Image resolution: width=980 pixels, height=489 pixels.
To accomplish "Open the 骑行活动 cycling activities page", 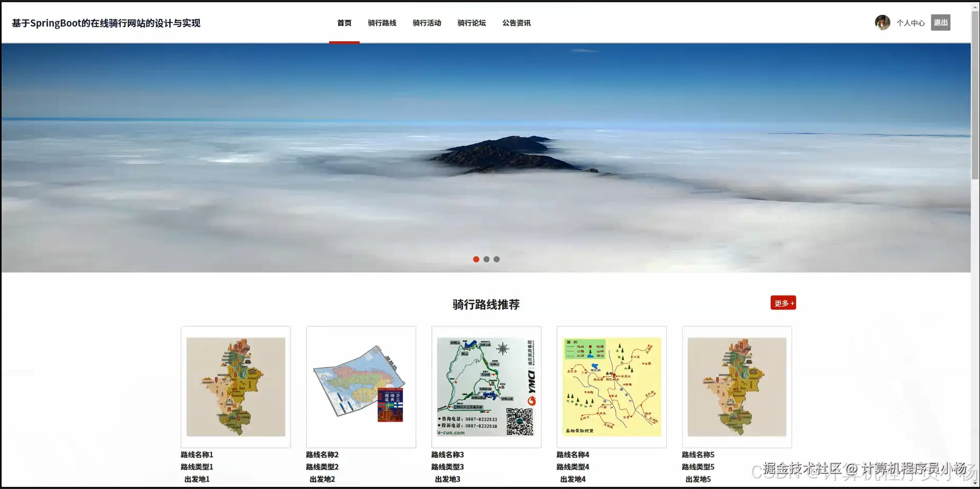I will point(426,23).
